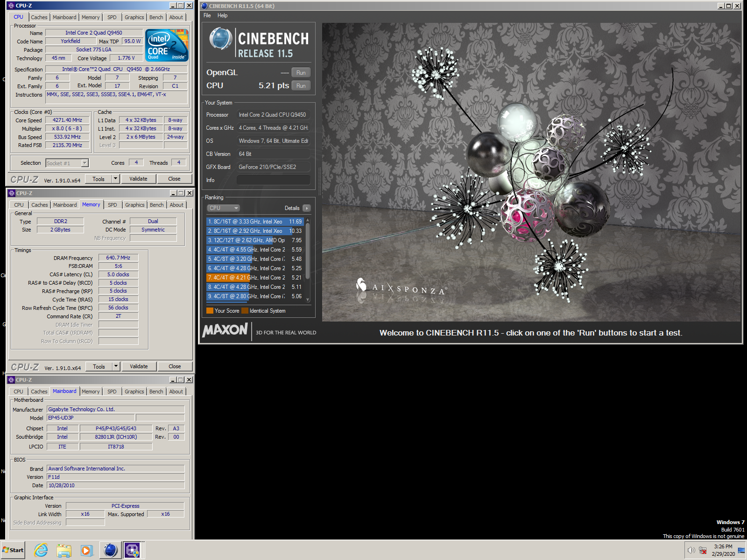Click the Info input field in Cinebench
Image resolution: width=747 pixels, height=560 pixels.
[274, 180]
